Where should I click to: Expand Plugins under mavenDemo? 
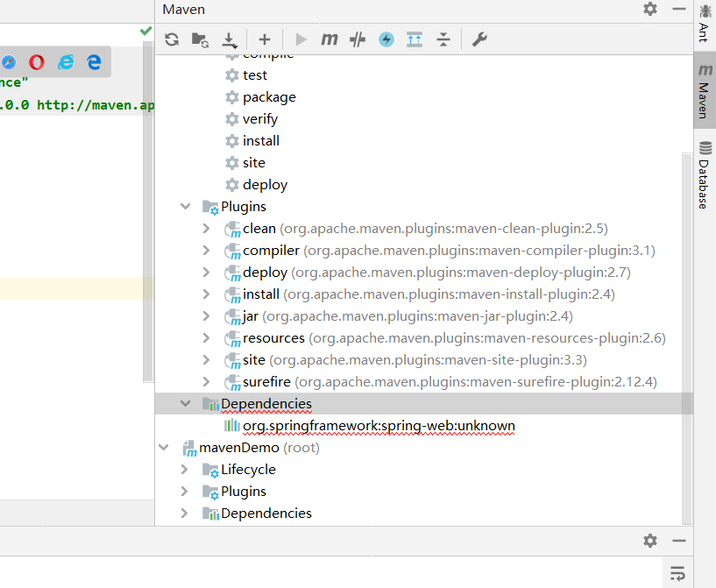pos(185,492)
